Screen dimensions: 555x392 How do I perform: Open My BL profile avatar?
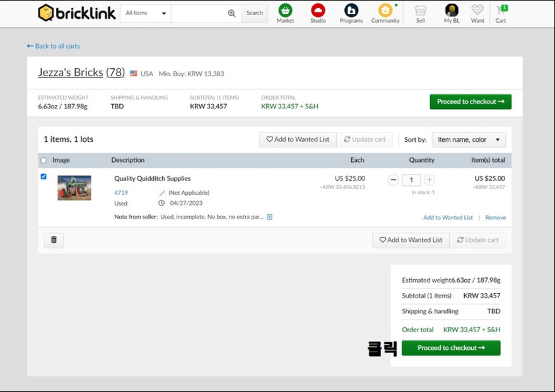(452, 13)
